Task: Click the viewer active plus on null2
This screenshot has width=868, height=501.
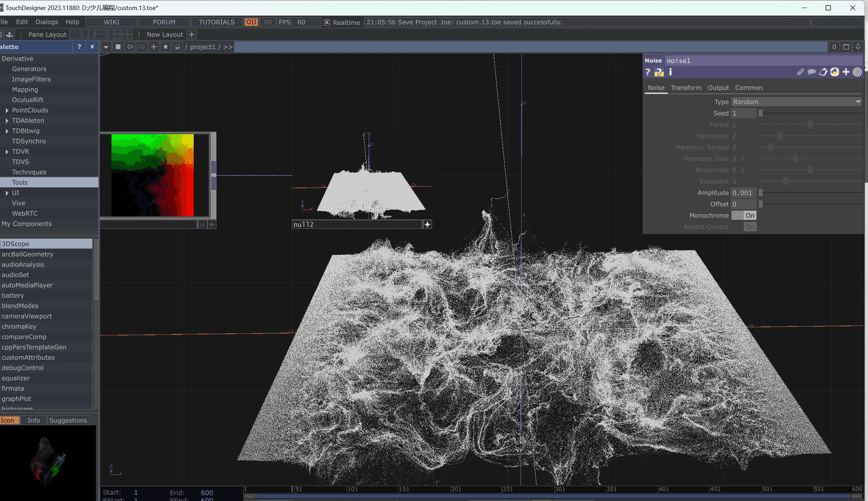Action: click(x=427, y=224)
